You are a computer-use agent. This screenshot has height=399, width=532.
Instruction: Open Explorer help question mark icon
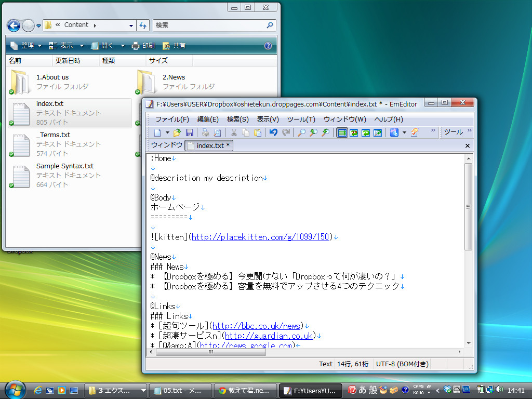[x=268, y=46]
